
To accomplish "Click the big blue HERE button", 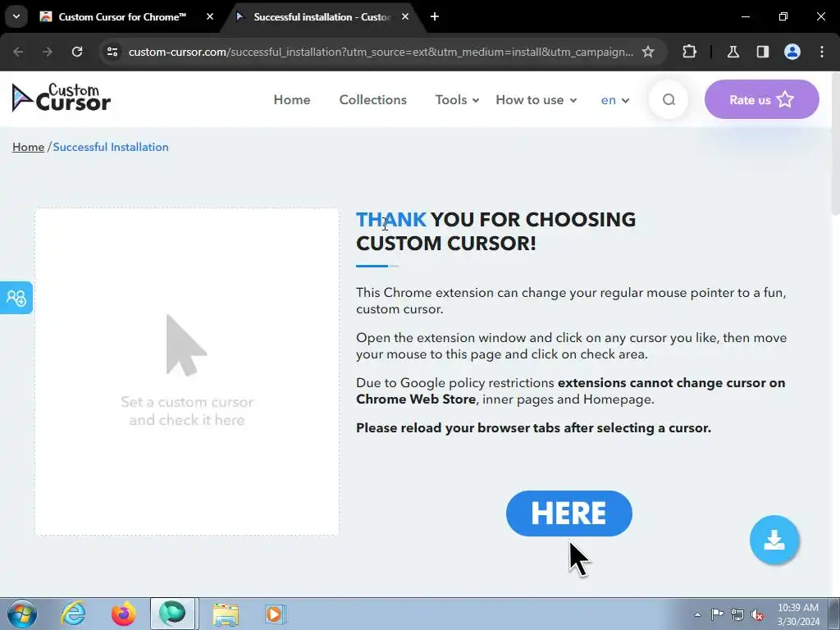I will (x=569, y=514).
